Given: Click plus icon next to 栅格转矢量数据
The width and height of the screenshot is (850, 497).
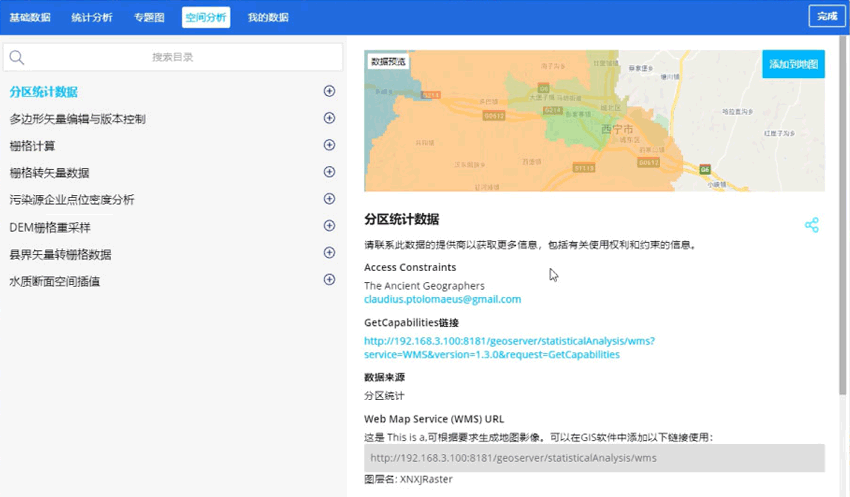Looking at the screenshot, I should pyautogui.click(x=329, y=172).
